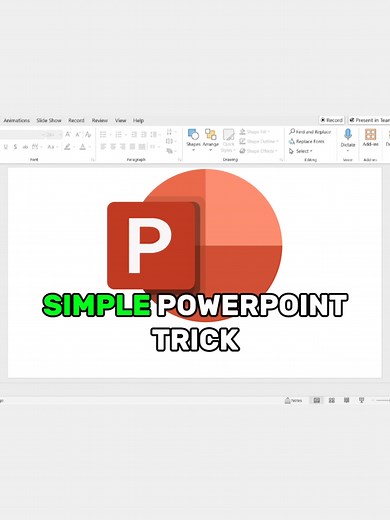Center the text

(113, 147)
